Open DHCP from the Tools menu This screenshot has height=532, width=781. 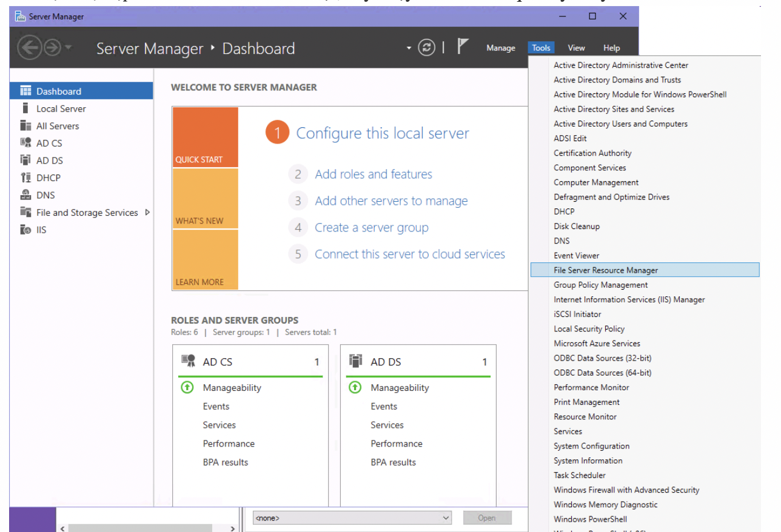(x=645, y=211)
